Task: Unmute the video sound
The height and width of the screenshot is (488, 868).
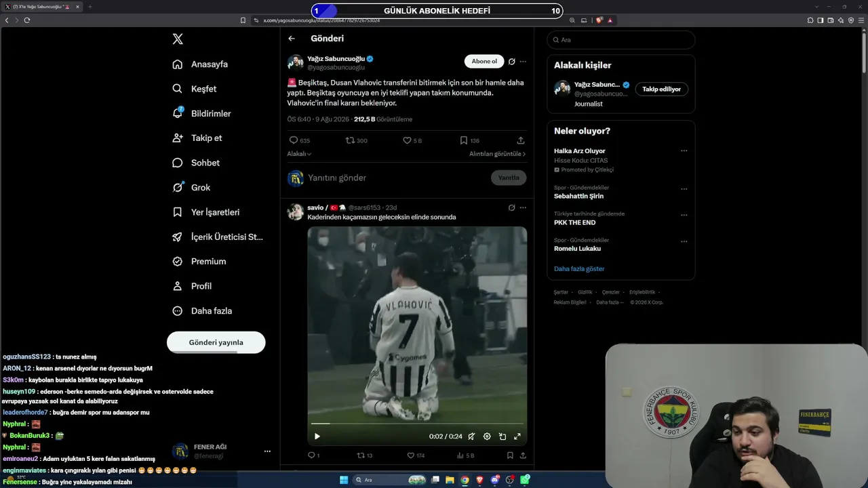Action: [x=471, y=436]
